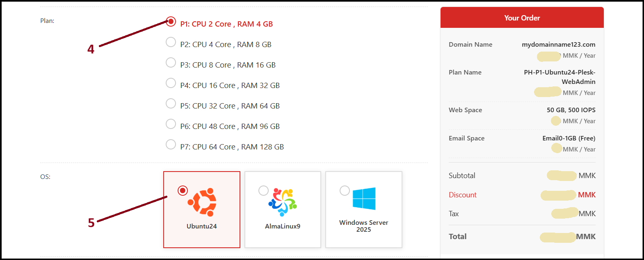
Task: Select the Ubuntu24 radio button
Action: point(183,191)
